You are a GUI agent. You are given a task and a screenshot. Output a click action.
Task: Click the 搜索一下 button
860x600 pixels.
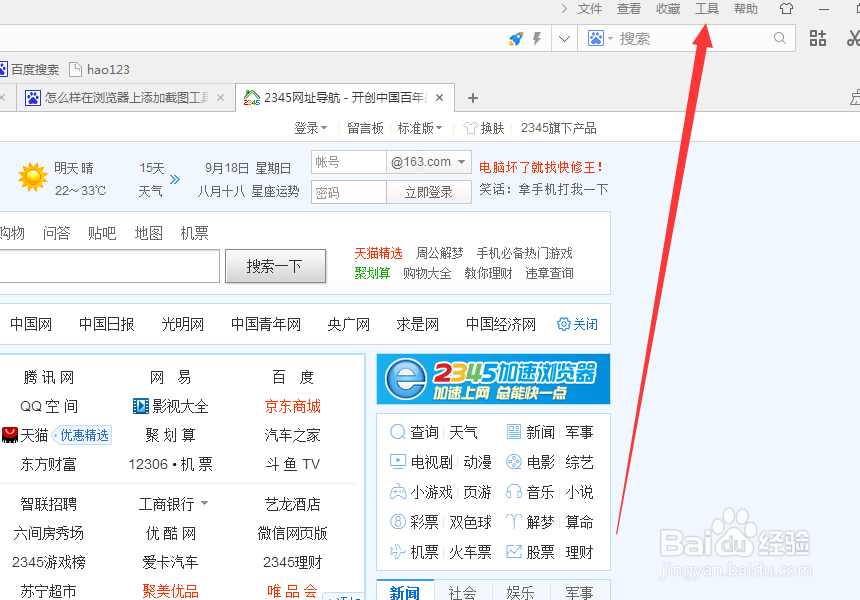275,267
